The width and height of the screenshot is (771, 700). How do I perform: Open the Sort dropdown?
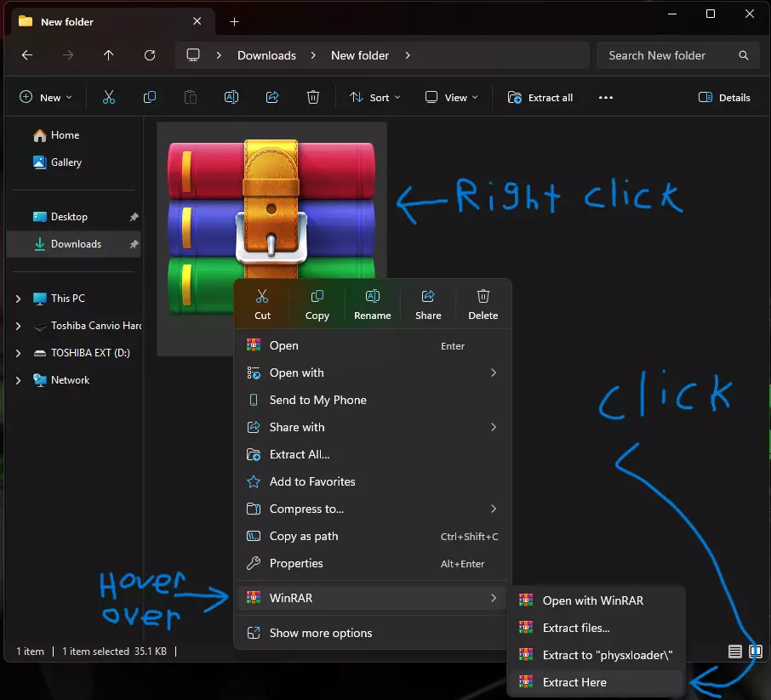tap(374, 97)
